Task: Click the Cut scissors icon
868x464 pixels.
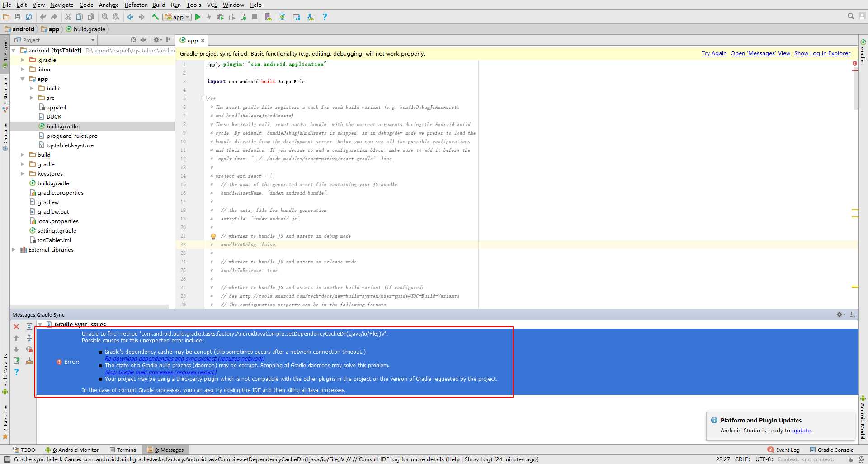Action: coord(68,17)
